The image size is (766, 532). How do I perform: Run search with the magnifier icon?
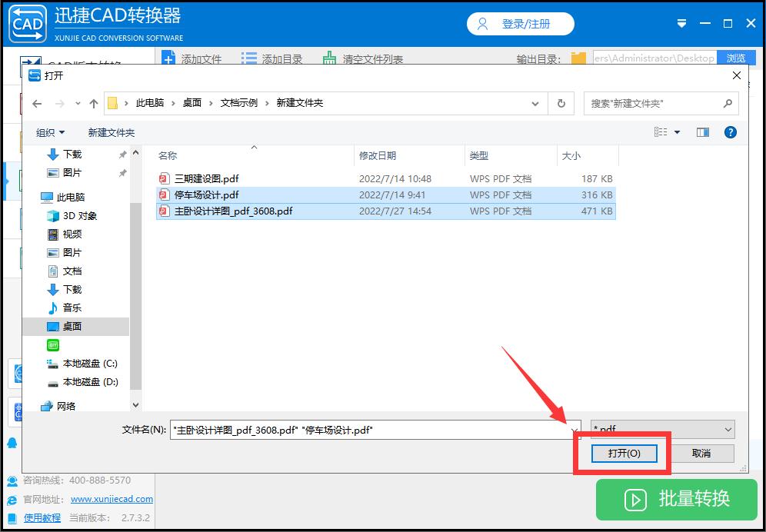tap(728, 103)
